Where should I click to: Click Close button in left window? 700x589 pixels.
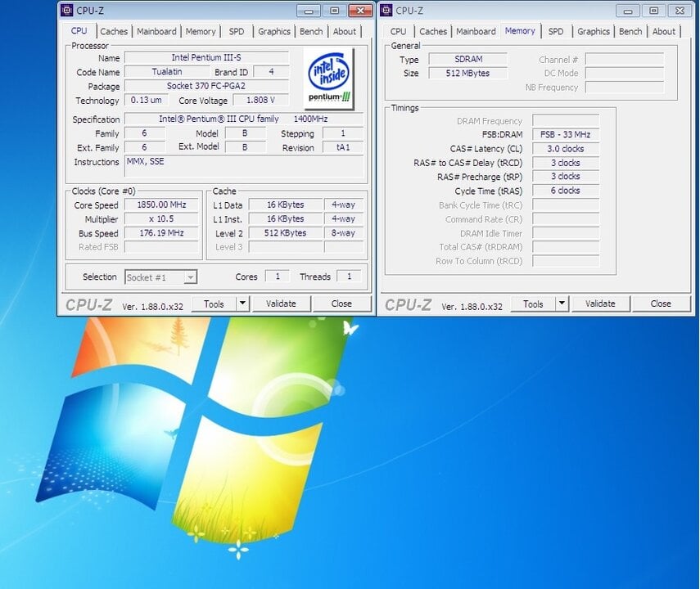tap(341, 303)
